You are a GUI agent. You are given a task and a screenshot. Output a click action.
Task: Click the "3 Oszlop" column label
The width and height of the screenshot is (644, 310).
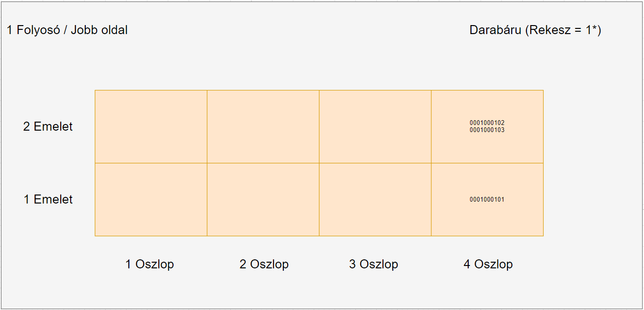pos(373,264)
